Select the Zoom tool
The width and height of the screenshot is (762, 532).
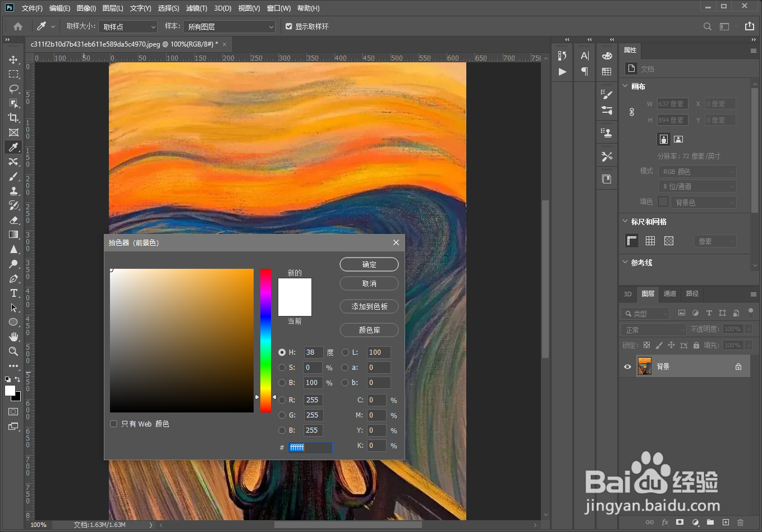[x=13, y=351]
